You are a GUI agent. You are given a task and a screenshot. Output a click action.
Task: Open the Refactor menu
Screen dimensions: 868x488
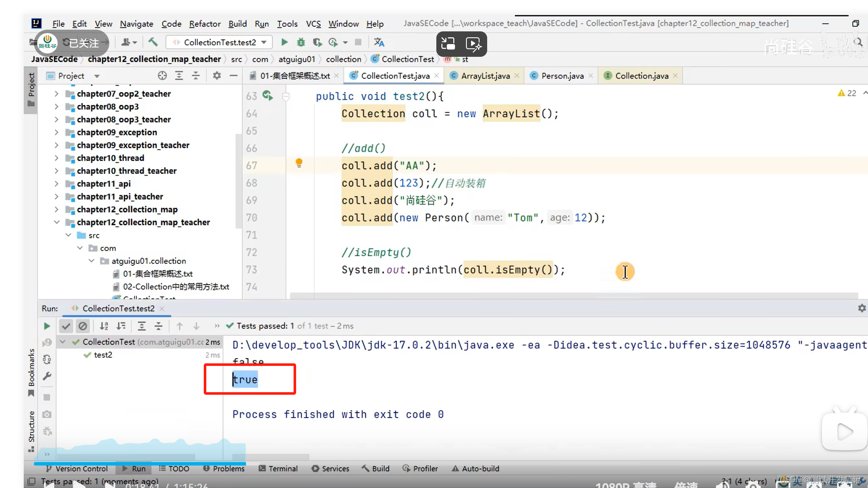[x=205, y=24]
